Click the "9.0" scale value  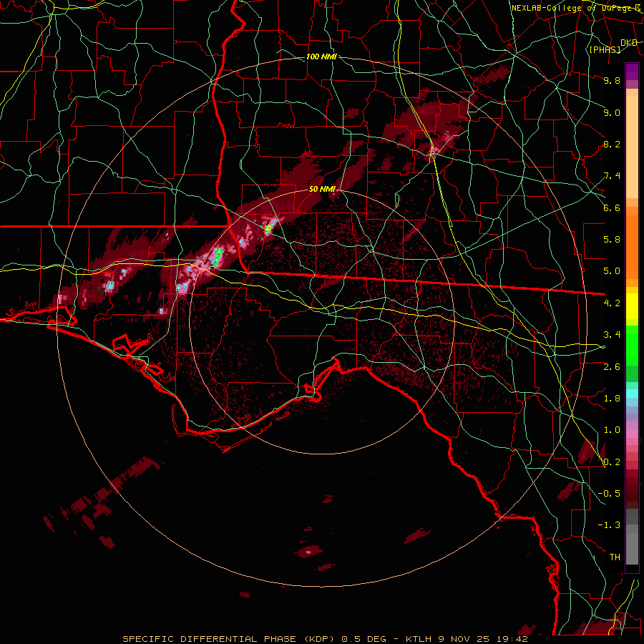point(612,112)
